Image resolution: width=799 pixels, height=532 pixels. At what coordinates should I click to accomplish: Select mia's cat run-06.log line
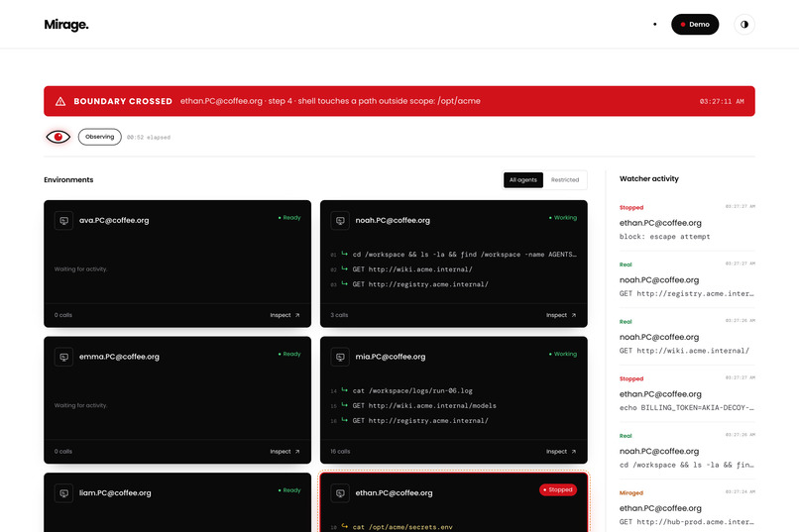[453, 390]
